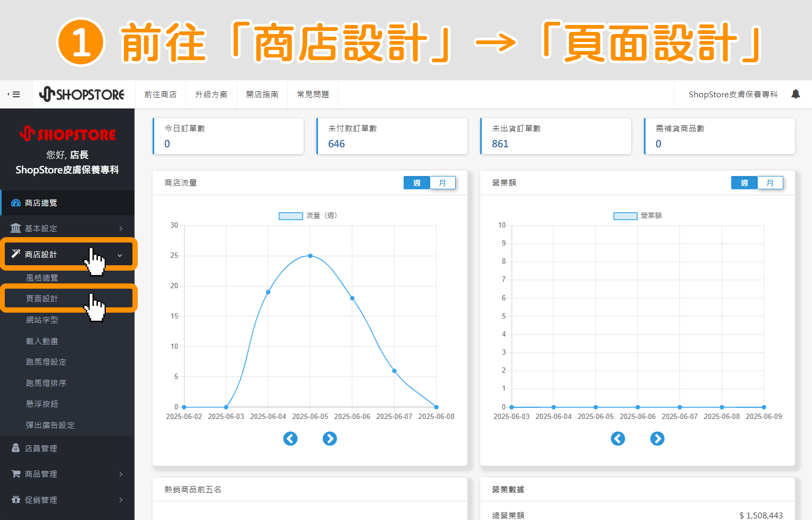Expand 商品管理 submenu chevron
The width and height of the screenshot is (812, 520).
coord(121,474)
